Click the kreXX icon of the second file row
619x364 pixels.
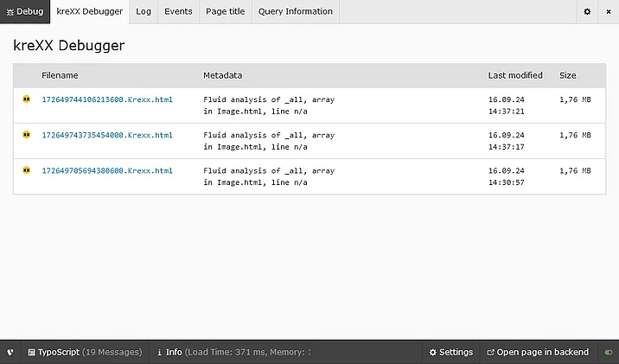[26, 135]
